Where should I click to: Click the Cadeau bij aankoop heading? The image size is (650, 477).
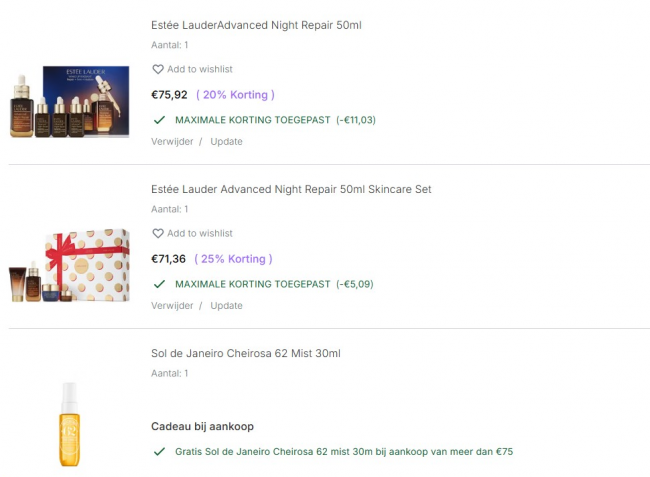(x=202, y=426)
